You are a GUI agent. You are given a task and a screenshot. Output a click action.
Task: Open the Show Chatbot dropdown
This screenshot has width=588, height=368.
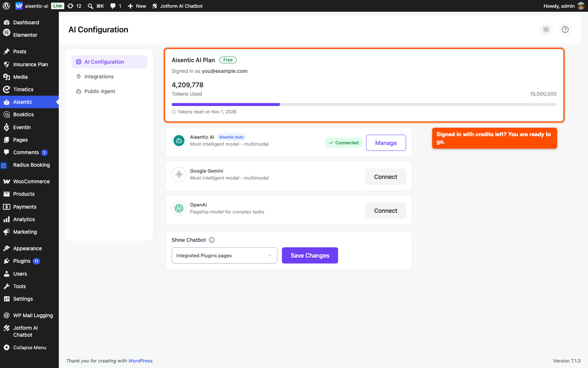(x=224, y=255)
